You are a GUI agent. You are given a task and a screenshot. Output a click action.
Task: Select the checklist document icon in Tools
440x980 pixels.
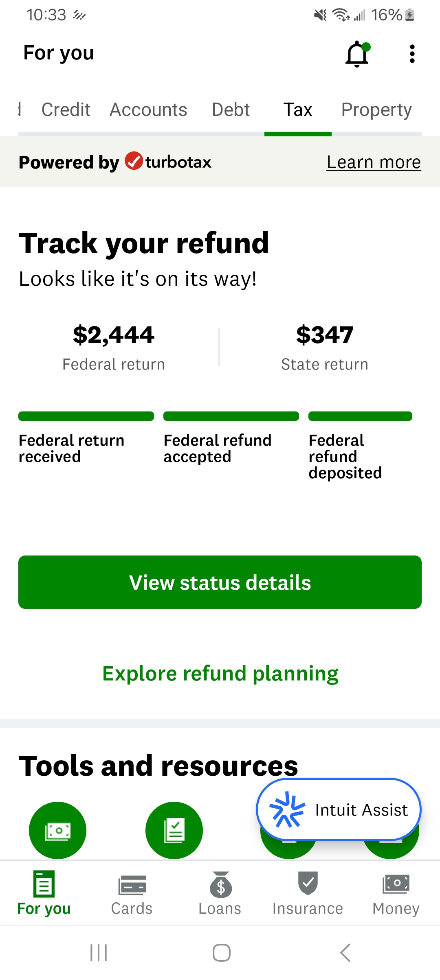(174, 831)
